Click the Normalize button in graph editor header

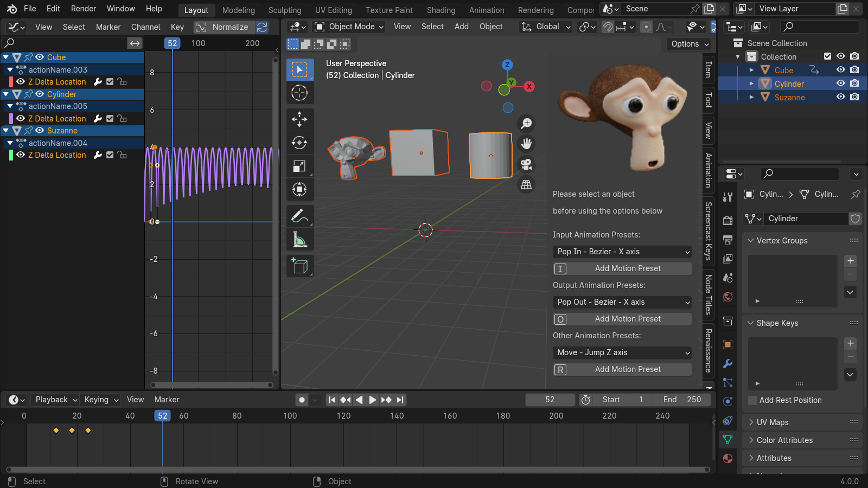[x=224, y=27]
